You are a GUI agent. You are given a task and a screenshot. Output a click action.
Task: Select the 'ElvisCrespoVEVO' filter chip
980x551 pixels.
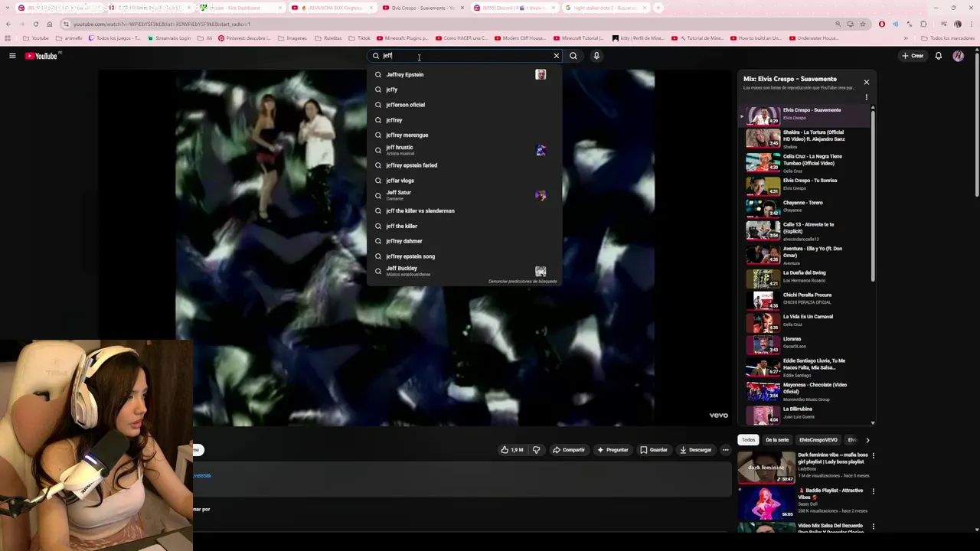[818, 440]
